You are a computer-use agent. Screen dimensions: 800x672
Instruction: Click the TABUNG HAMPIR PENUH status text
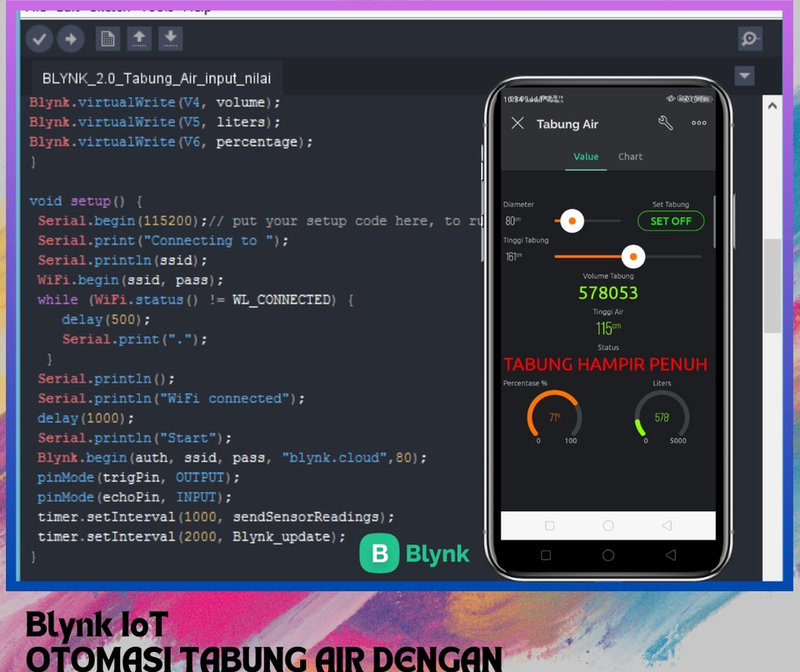pyautogui.click(x=606, y=364)
